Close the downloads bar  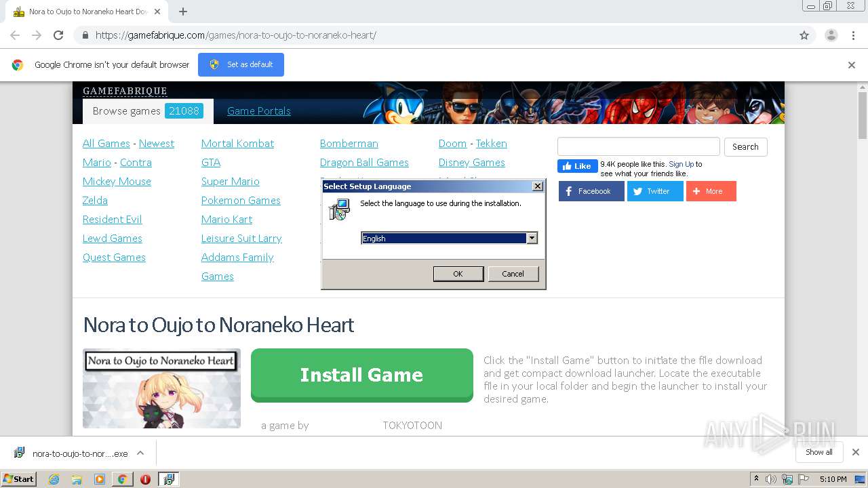tap(856, 452)
